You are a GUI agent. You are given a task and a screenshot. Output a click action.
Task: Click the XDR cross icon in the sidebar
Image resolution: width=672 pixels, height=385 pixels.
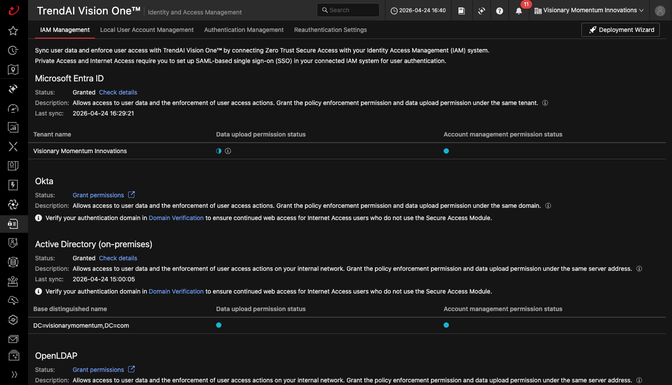click(x=13, y=147)
